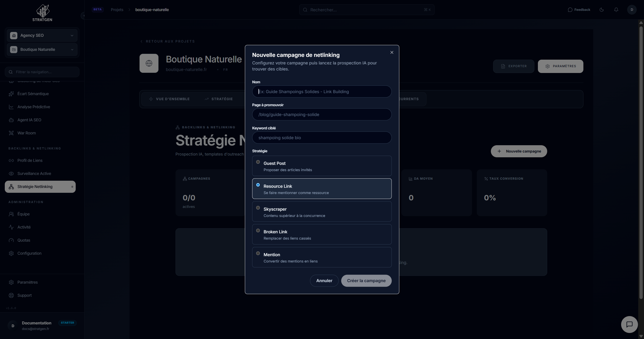The width and height of the screenshot is (644, 339).
Task: Select the Guest Post strategy radio
Action: (x=258, y=162)
